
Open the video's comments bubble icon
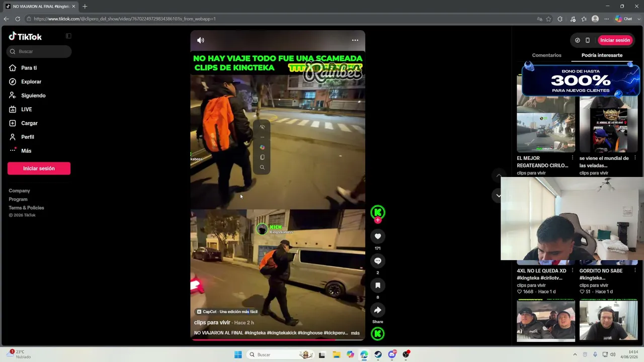pyautogui.click(x=378, y=261)
